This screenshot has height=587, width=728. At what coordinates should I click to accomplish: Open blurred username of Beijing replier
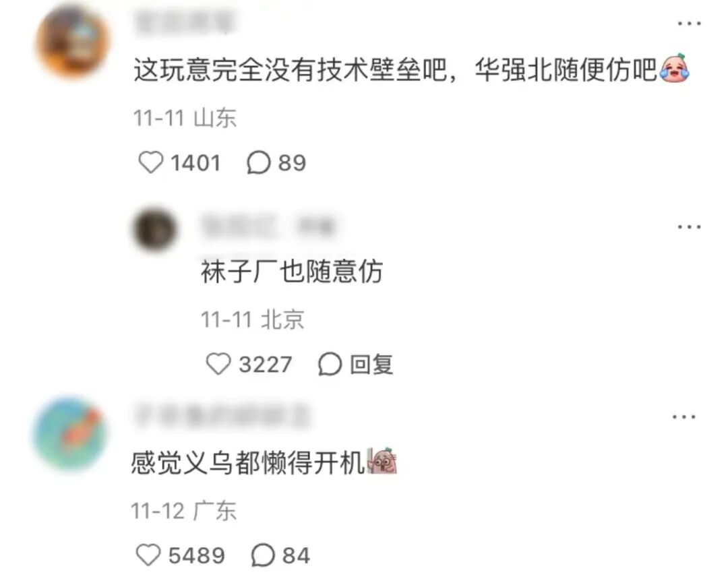pyautogui.click(x=268, y=226)
